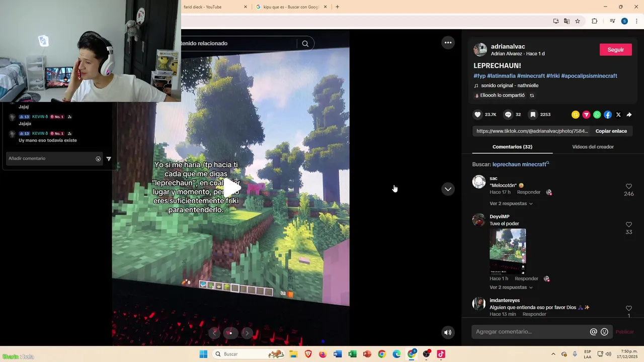
Task: Repost via the yellow repost icon
Action: coord(576,115)
